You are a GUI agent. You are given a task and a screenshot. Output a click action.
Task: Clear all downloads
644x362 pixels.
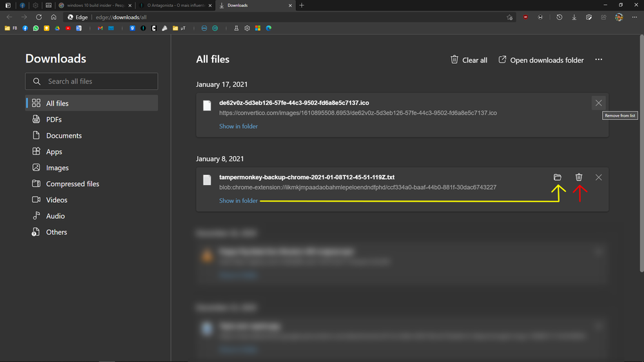point(469,60)
